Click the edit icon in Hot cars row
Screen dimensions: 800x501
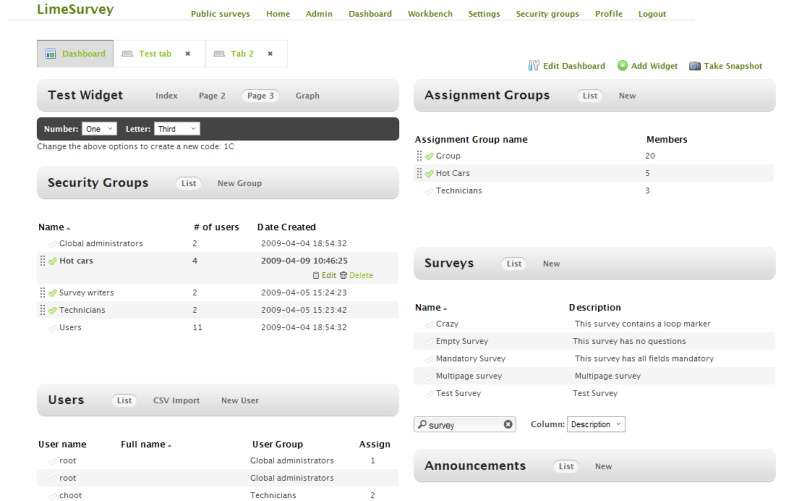(x=317, y=275)
